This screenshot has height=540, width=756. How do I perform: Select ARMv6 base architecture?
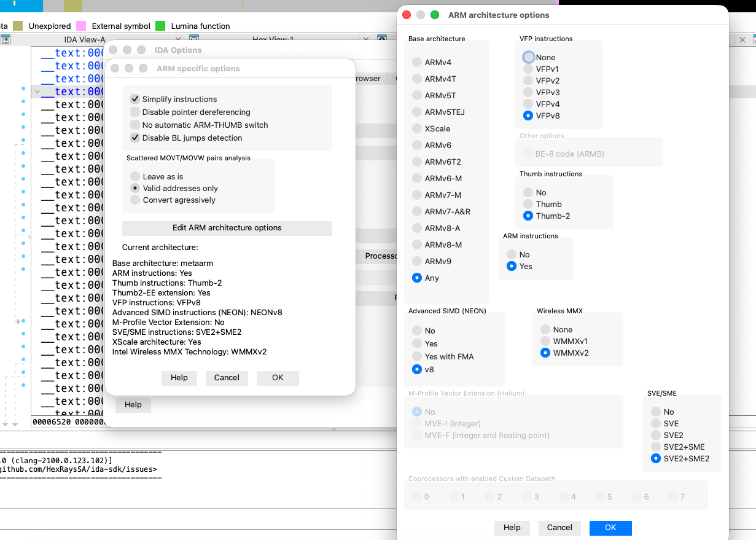[x=417, y=145]
